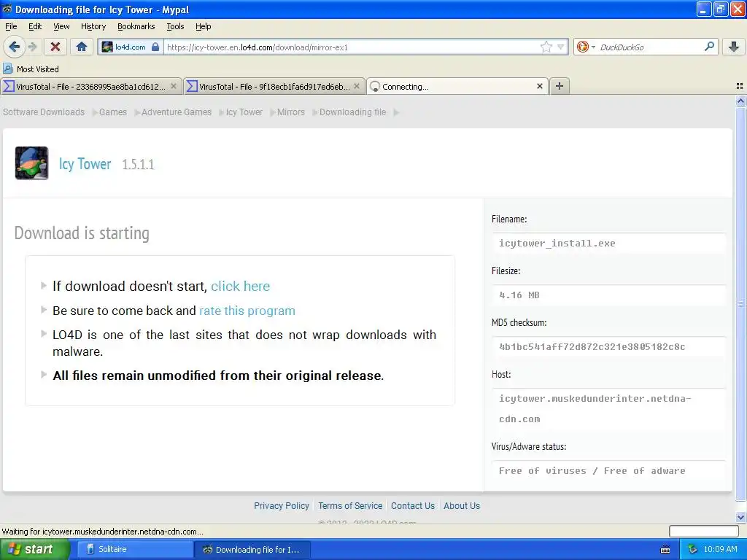Click the vertical scrollbar thumb
This screenshot has width=747, height=560.
coord(740,304)
